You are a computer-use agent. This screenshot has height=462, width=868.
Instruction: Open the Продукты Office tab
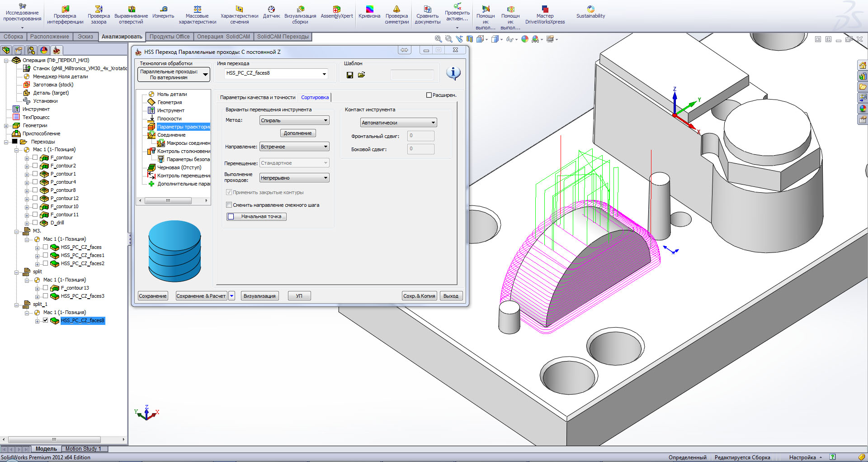pos(170,37)
